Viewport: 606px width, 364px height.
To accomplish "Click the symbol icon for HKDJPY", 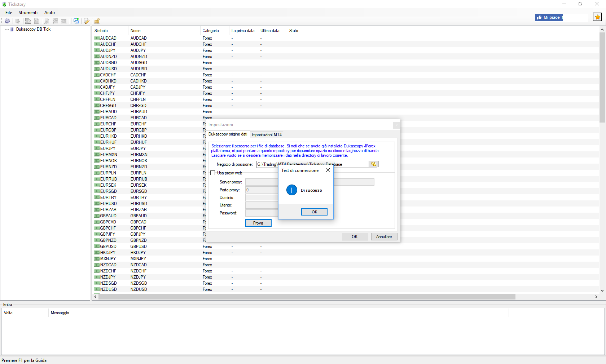I will coord(97,253).
